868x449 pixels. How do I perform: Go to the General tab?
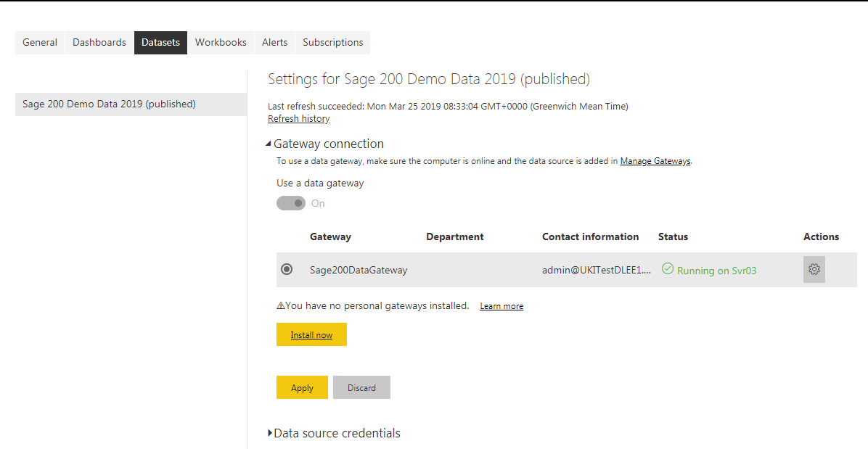40,42
